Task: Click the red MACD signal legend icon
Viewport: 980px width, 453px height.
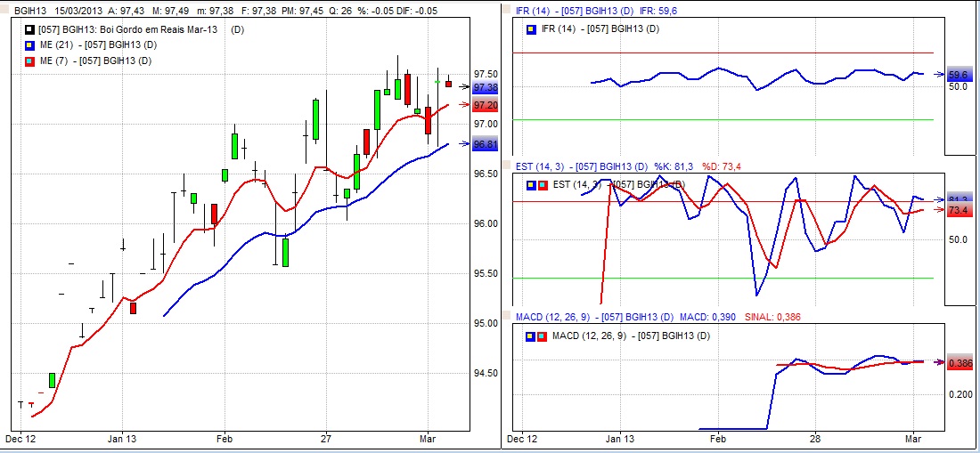Action: coord(543,336)
